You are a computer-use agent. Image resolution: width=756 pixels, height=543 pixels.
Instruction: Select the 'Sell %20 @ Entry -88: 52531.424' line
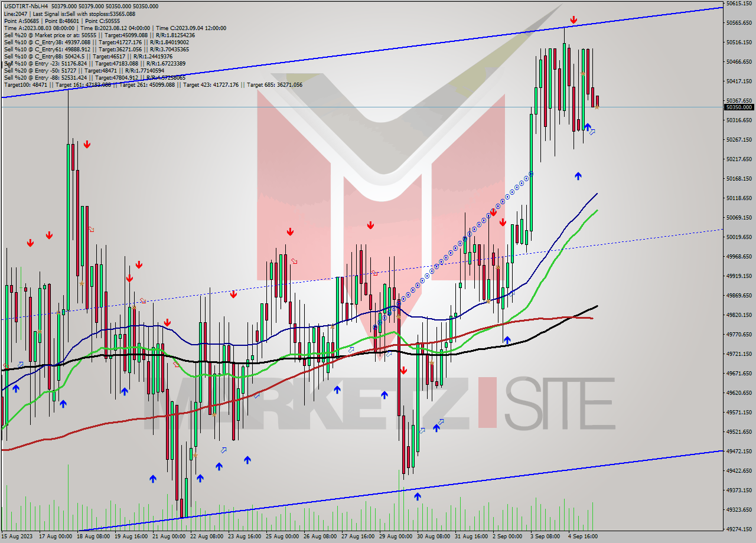94,78
